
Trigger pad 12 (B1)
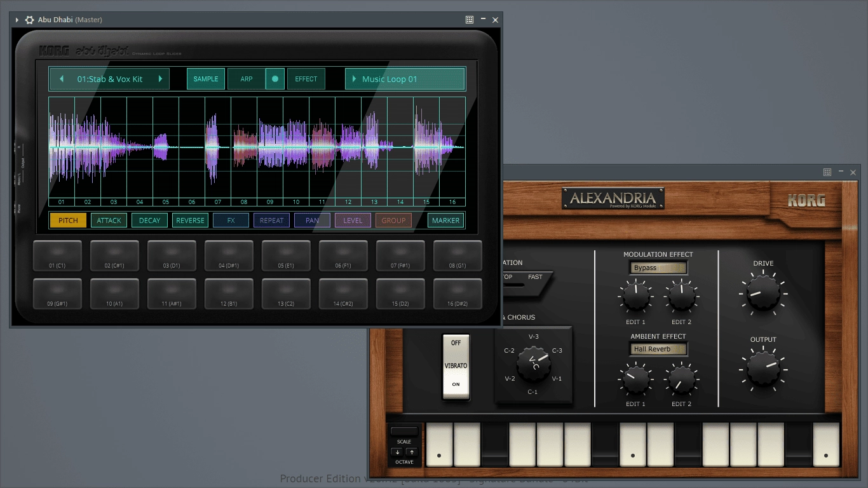tap(229, 294)
